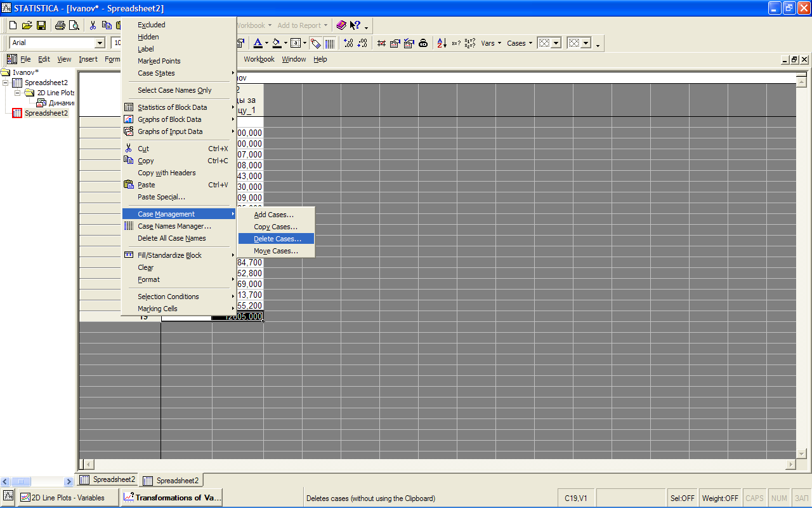
Task: Select Delete Cases in submenu
Action: pyautogui.click(x=276, y=239)
